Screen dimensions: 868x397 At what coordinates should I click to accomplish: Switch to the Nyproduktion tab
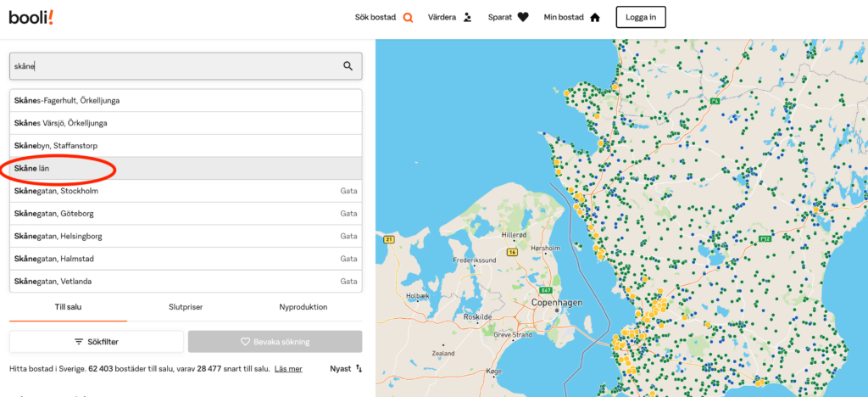pyautogui.click(x=303, y=307)
